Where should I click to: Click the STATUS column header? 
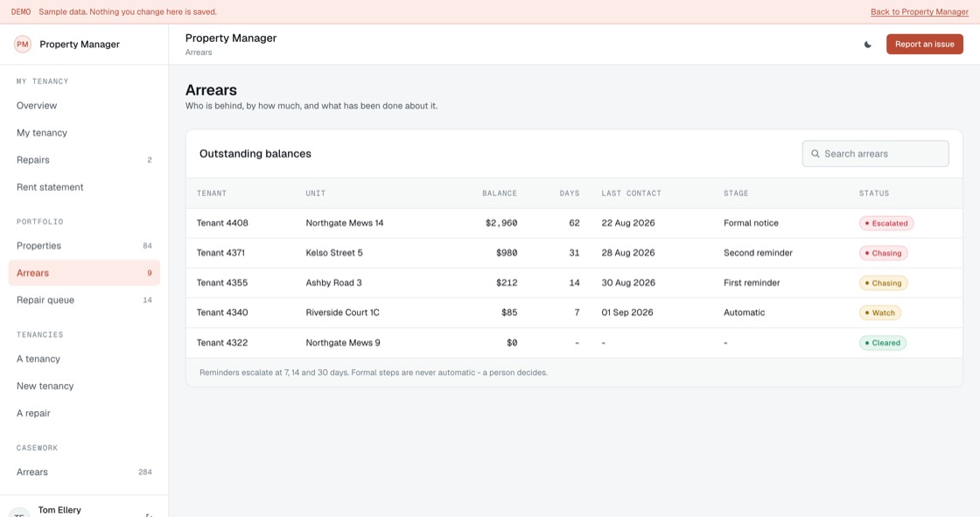pyautogui.click(x=874, y=193)
